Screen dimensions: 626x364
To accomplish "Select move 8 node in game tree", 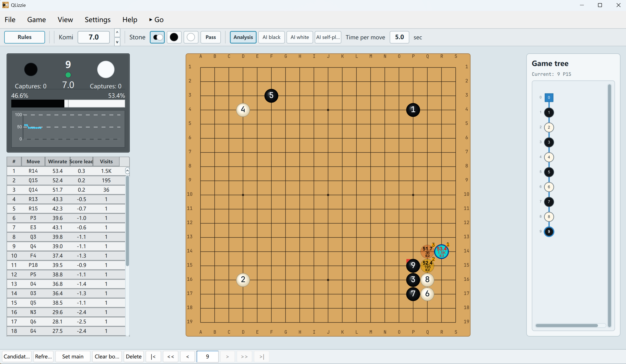I will (549, 217).
